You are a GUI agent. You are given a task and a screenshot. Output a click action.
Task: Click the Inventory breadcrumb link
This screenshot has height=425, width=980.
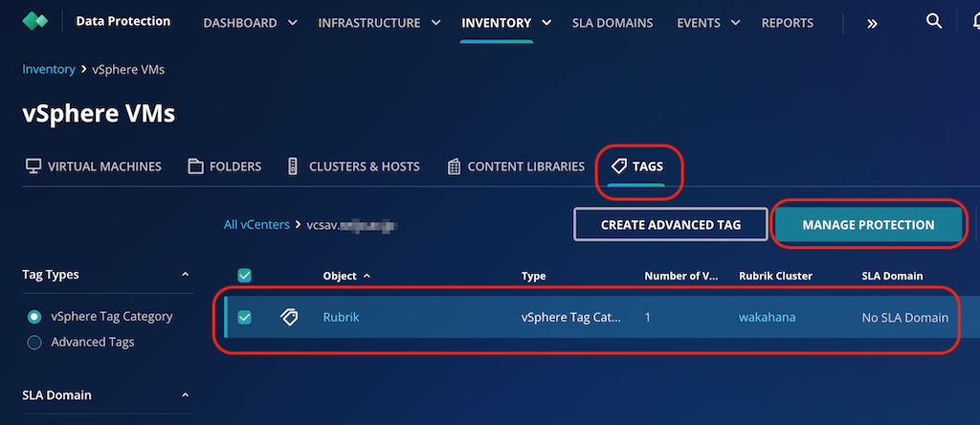pos(49,69)
